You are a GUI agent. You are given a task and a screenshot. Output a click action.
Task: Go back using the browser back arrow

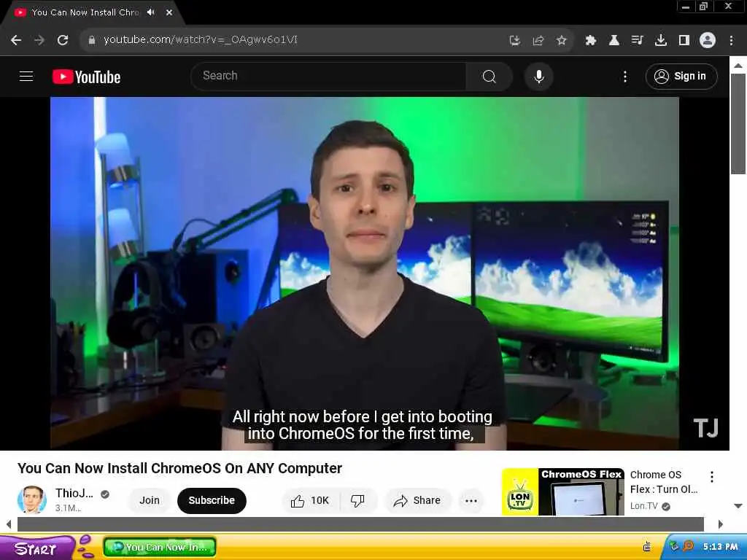tap(16, 41)
